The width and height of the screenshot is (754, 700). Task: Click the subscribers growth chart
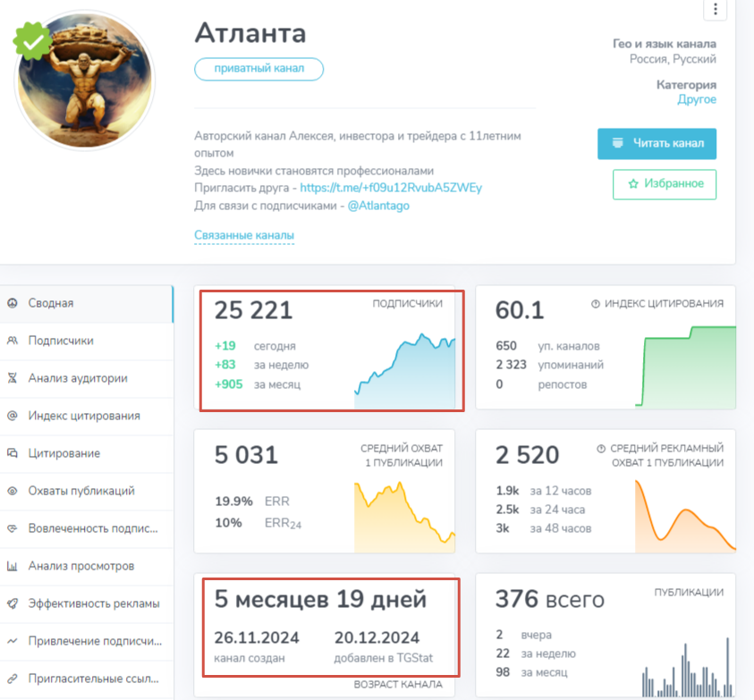click(405, 371)
